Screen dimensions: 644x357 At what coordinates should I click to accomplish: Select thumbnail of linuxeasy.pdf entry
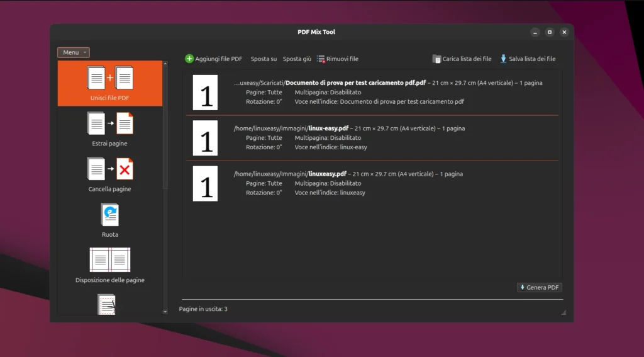point(206,183)
